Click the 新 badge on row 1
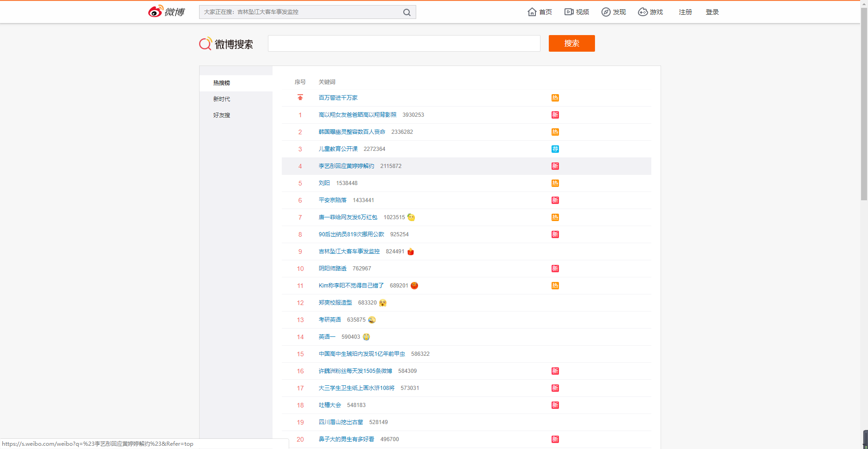 (555, 115)
